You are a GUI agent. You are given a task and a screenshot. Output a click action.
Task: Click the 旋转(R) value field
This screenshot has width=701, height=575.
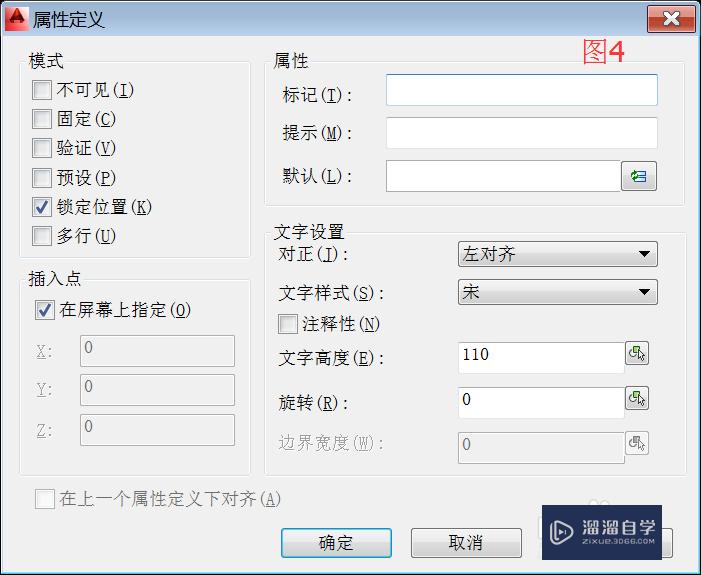point(541,402)
